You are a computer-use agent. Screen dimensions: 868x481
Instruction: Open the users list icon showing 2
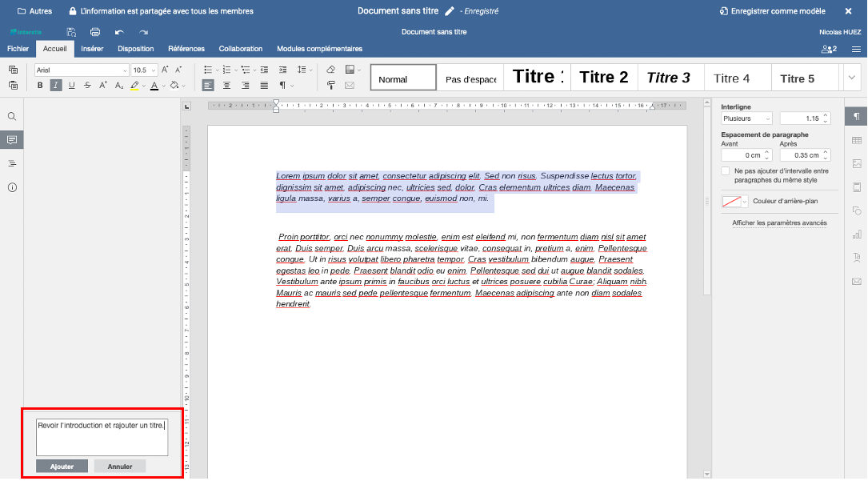tap(829, 50)
